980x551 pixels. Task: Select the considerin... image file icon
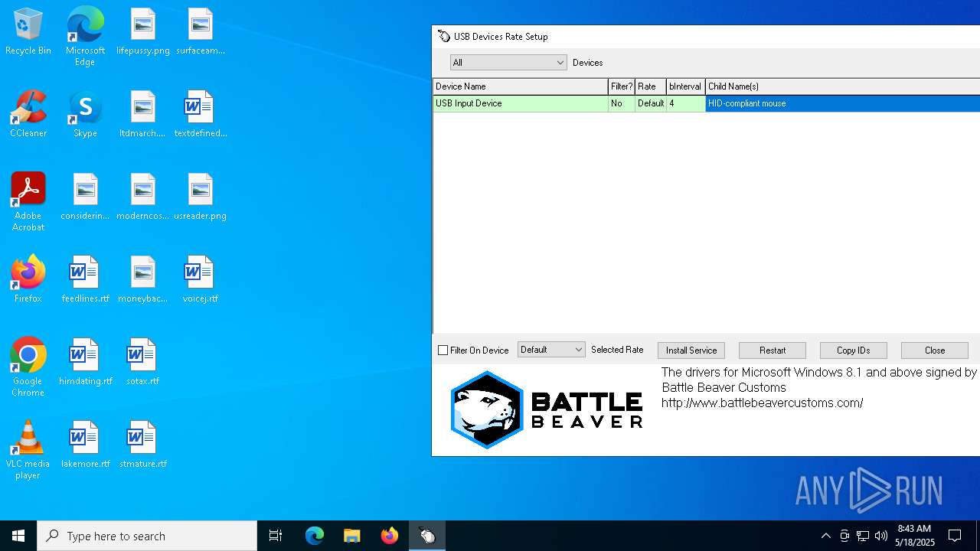pos(85,197)
